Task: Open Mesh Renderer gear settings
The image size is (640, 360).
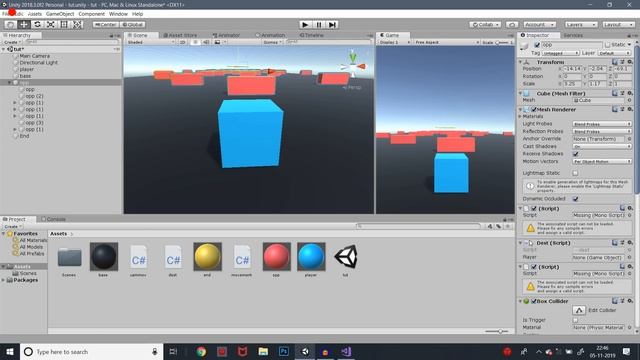Action: tap(630, 109)
